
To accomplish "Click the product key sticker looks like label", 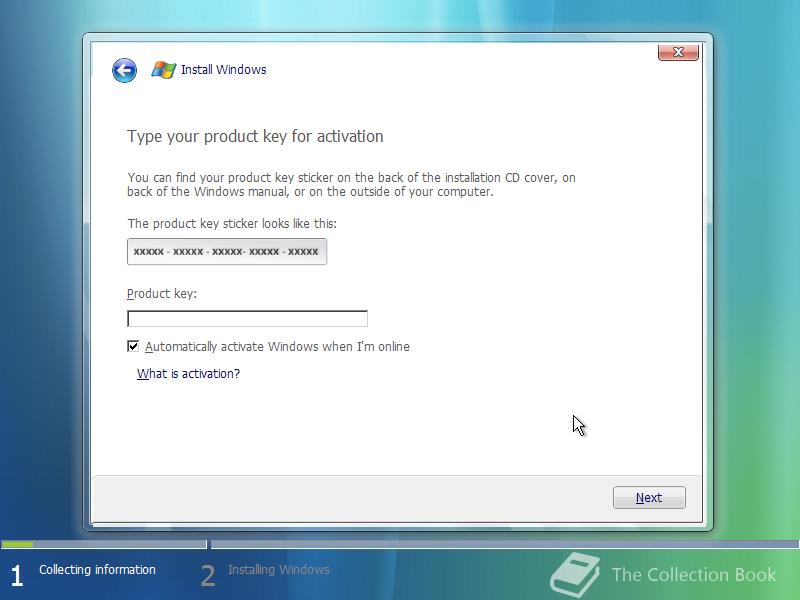I will click(x=232, y=223).
